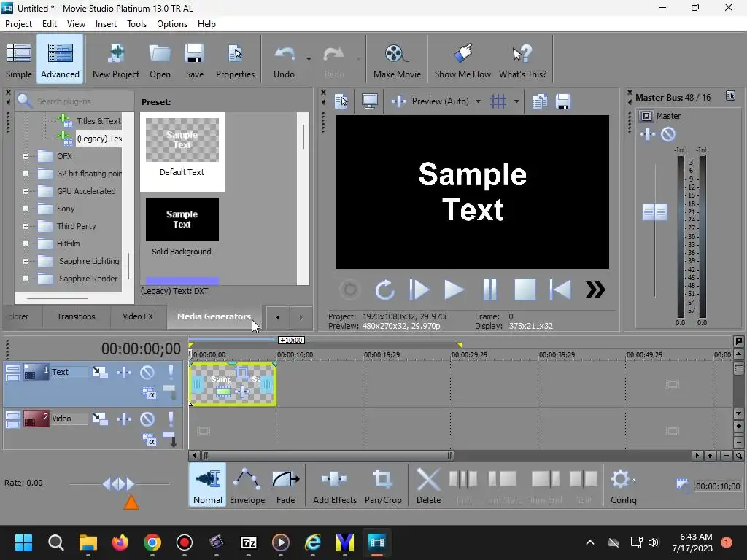This screenshot has width=747, height=560.
Task: Mute the Master bus
Action: click(668, 134)
